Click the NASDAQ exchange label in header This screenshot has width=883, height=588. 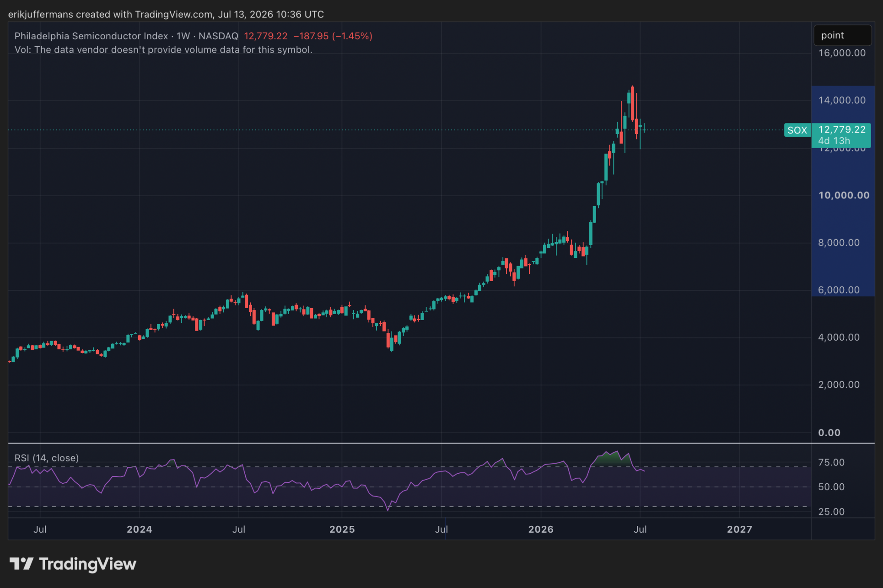point(218,36)
